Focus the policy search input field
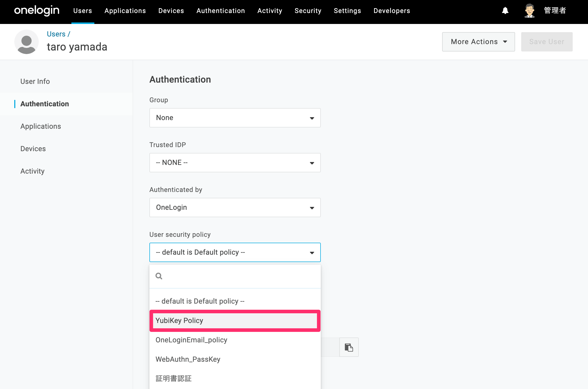 (235, 276)
